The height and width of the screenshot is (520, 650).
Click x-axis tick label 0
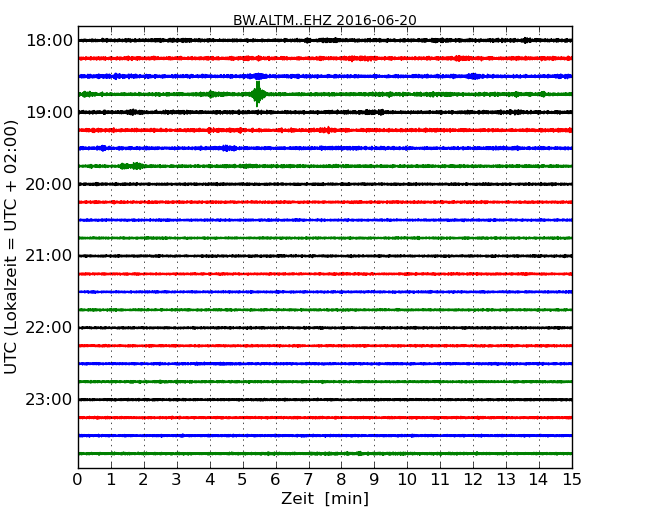78,480
